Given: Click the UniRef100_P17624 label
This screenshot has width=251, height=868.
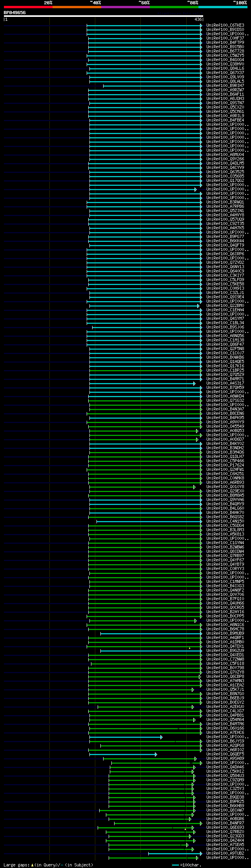Looking at the screenshot, I should pyautogui.click(x=225, y=465).
